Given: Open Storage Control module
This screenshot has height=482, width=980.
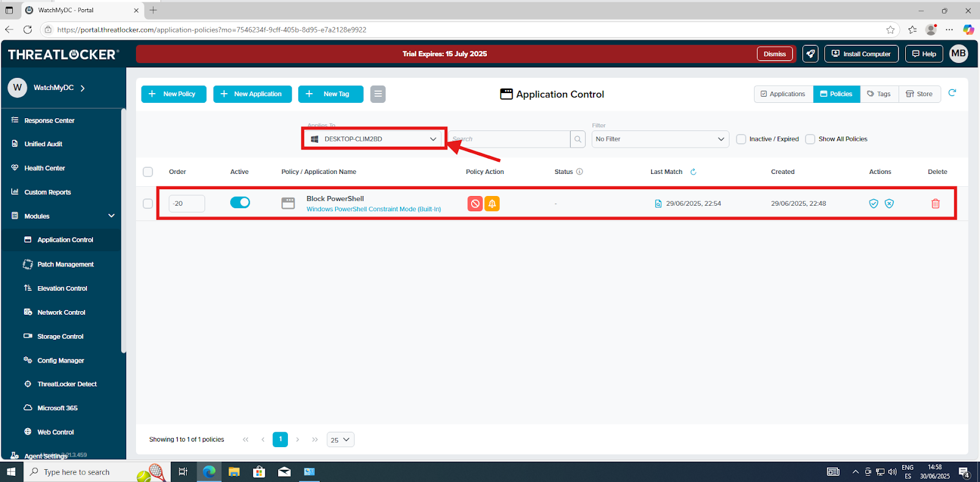Looking at the screenshot, I should (61, 336).
